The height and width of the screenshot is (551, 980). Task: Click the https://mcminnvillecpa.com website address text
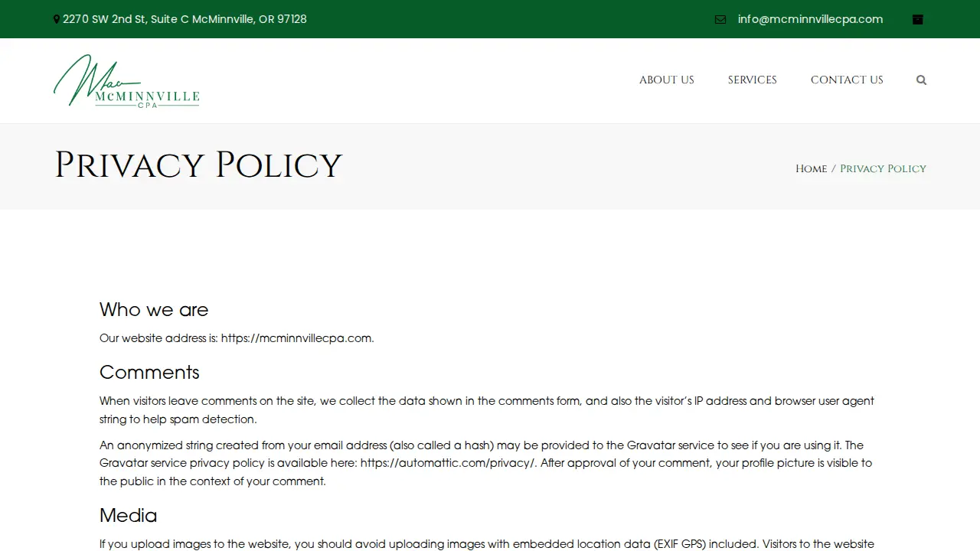(x=296, y=338)
